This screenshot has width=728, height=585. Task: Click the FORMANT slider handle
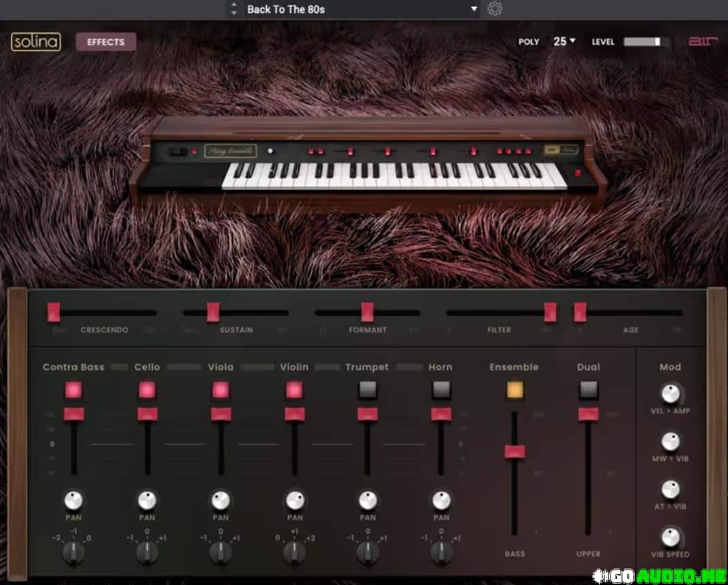tap(367, 312)
